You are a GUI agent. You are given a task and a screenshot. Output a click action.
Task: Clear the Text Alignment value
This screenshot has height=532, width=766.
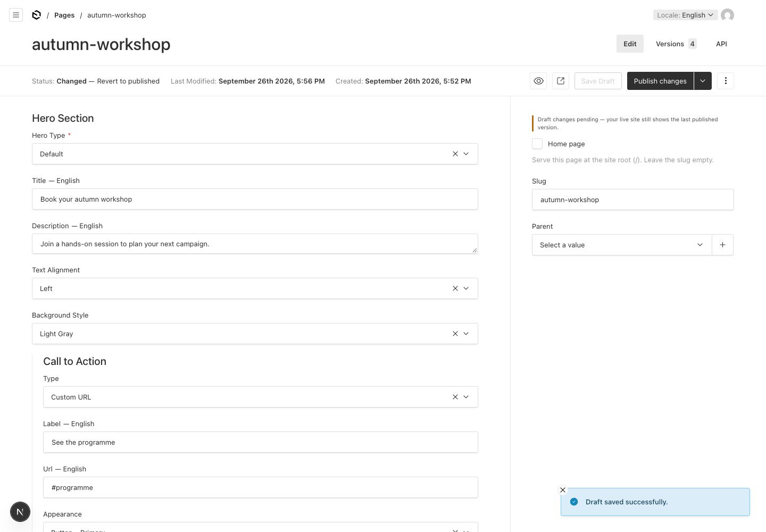click(x=455, y=288)
